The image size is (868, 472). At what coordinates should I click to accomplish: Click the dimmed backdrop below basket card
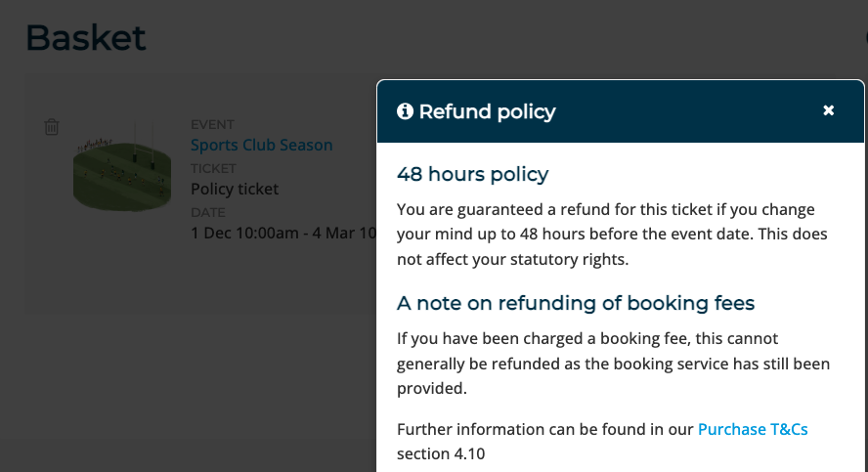[189, 393]
